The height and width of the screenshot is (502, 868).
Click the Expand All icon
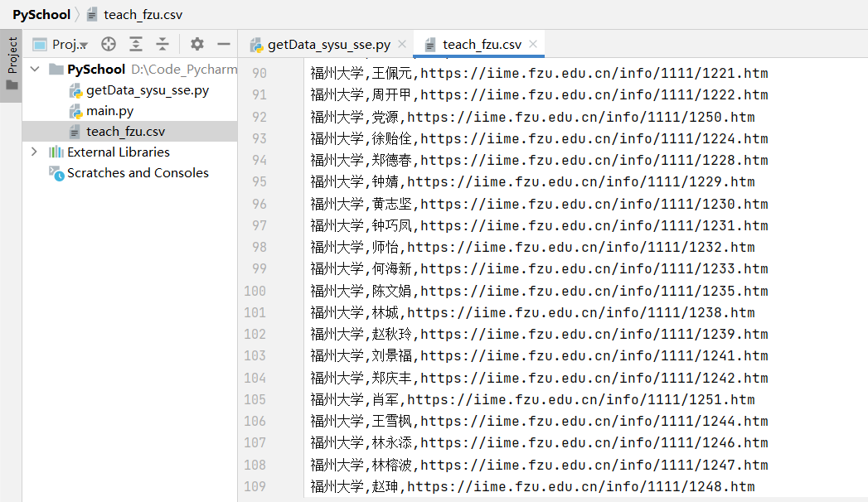(136, 44)
